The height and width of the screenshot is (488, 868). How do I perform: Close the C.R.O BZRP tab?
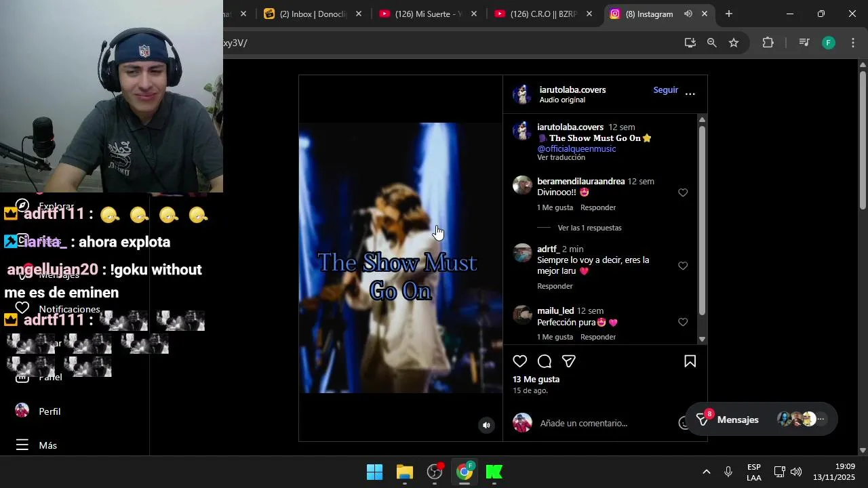click(x=589, y=14)
